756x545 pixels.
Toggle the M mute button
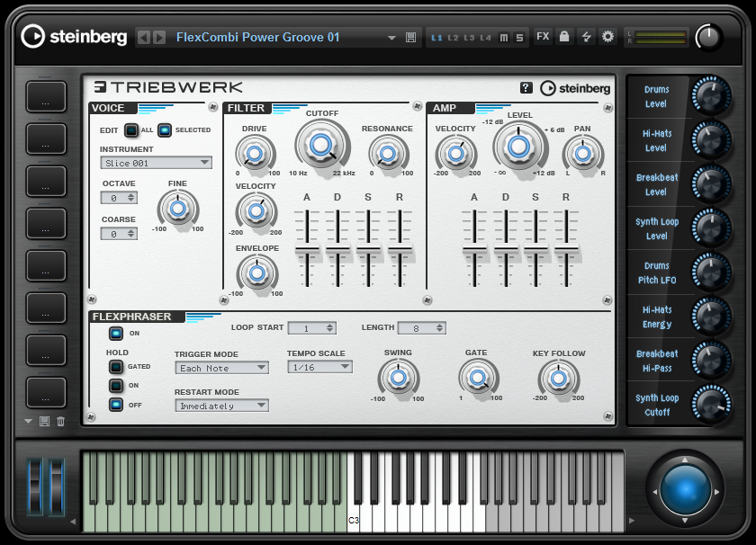click(504, 38)
